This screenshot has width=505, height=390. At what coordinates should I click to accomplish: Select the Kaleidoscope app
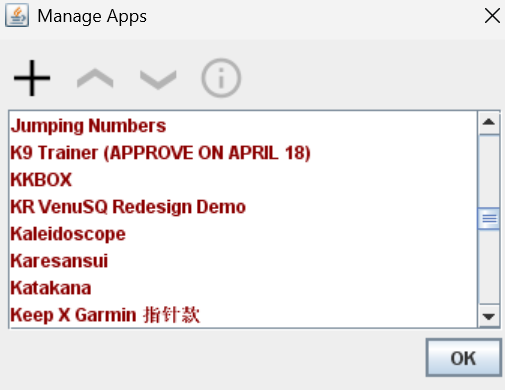point(243,234)
